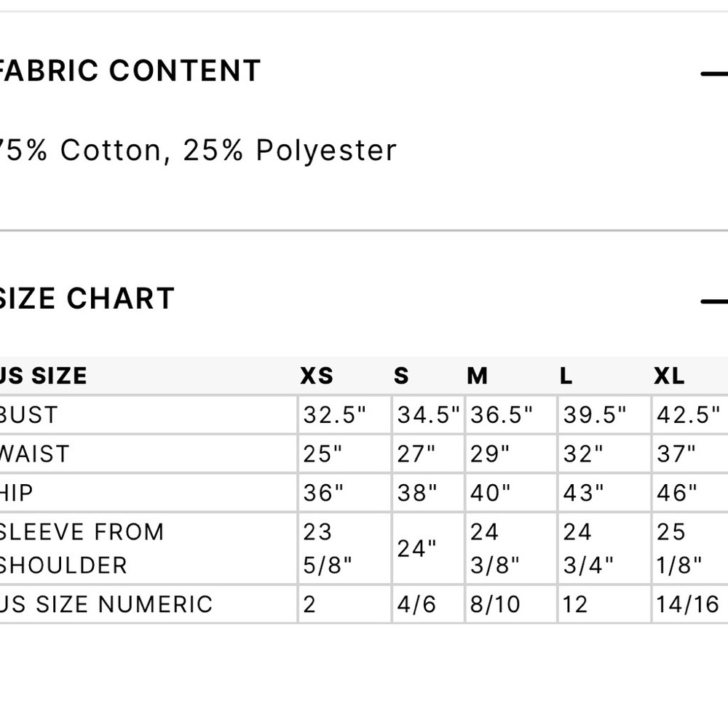Click the Waist row label
The width and height of the screenshot is (728, 728).
click(x=34, y=454)
